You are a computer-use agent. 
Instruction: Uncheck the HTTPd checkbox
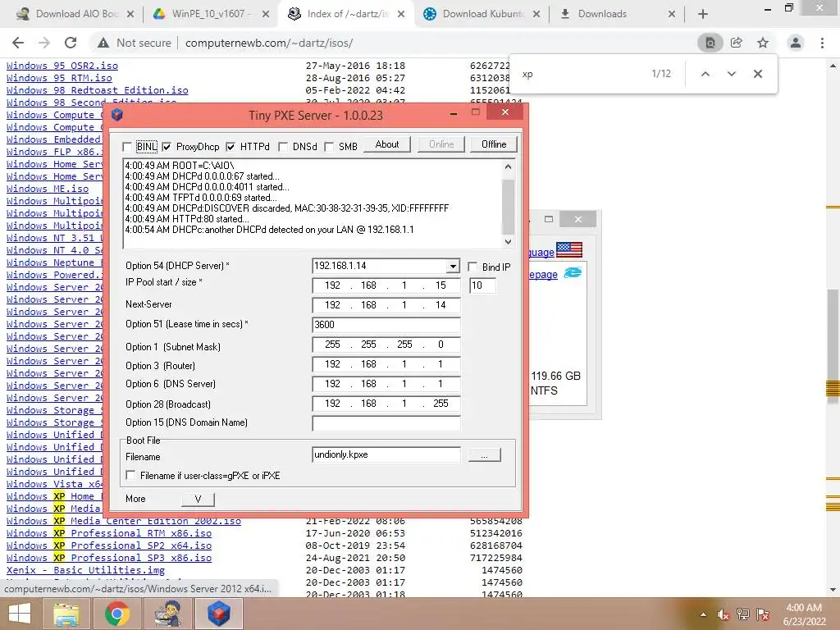231,147
